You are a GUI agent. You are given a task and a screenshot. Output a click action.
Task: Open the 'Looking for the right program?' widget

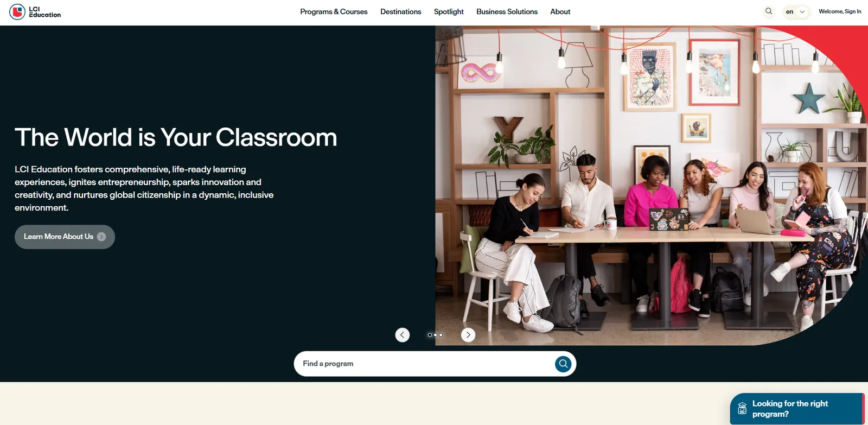[797, 409]
